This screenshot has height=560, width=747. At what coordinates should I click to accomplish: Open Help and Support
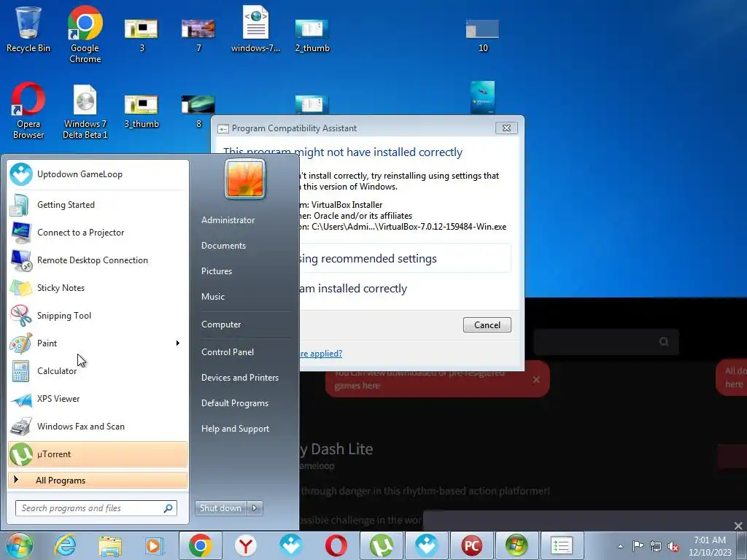[236, 429]
